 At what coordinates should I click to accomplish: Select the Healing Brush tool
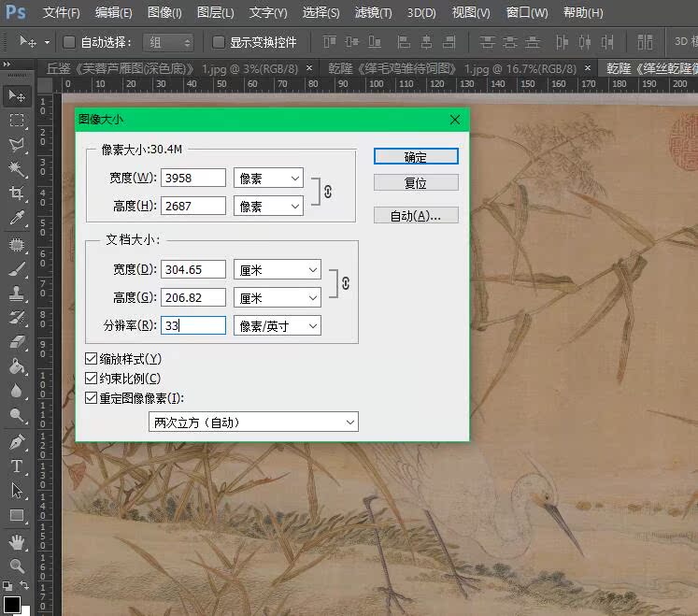coord(17,245)
